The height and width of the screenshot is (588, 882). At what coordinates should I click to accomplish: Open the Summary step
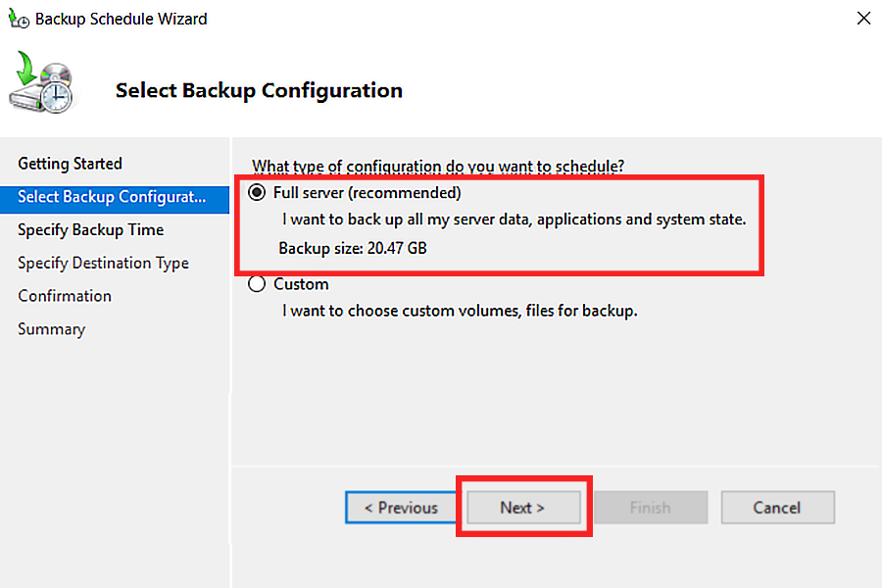51,329
